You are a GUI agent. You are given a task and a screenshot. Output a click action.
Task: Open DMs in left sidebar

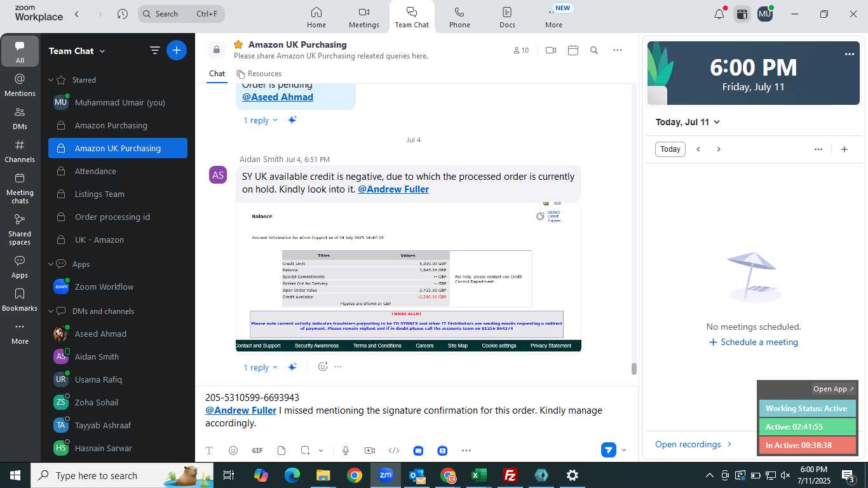coord(20,118)
